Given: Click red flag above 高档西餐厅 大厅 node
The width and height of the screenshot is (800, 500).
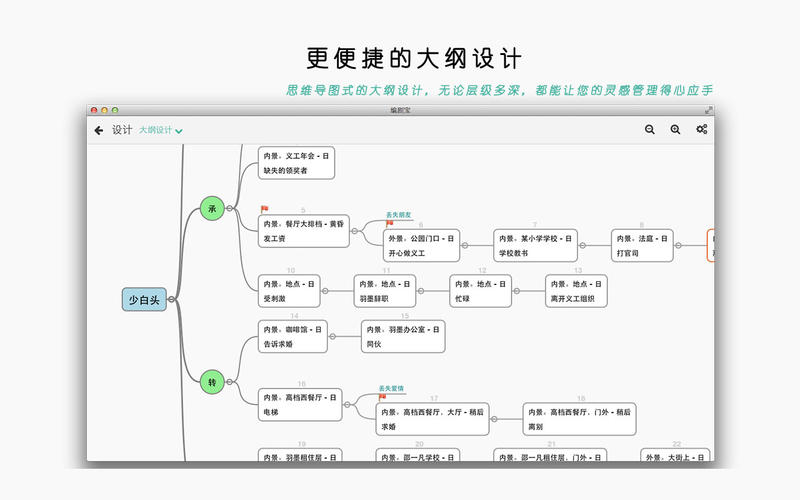Looking at the screenshot, I should point(382,397).
